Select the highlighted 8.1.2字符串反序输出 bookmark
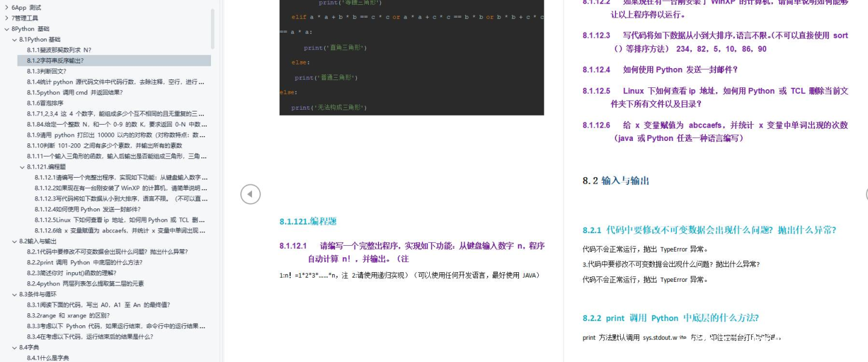 coord(55,61)
